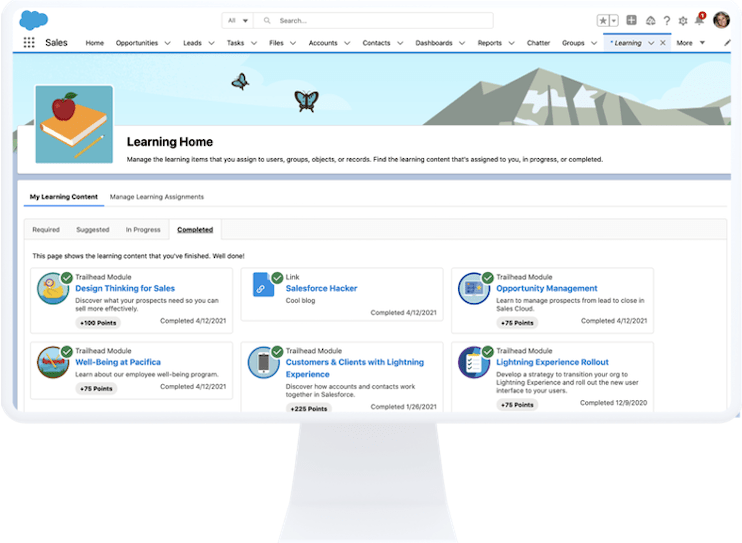742x543 pixels.
Task: Expand the Opportunities tab dropdown chevron
Action: [x=167, y=43]
